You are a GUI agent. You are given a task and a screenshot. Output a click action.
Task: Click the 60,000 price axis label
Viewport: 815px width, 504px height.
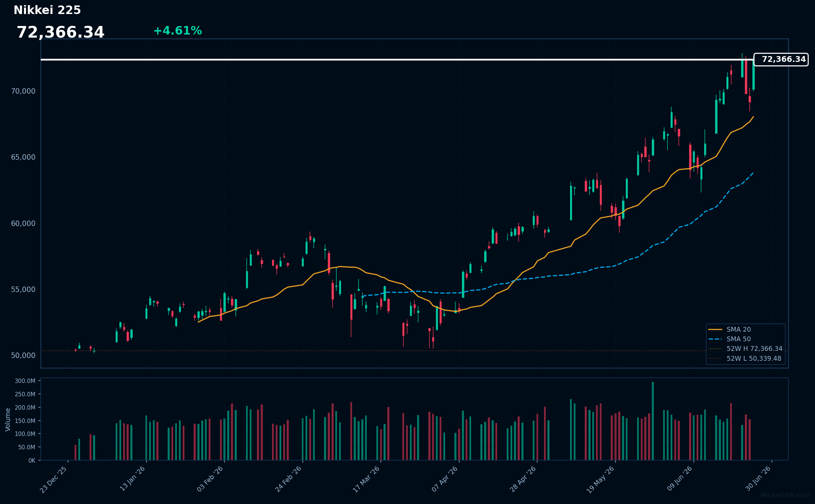coord(23,224)
